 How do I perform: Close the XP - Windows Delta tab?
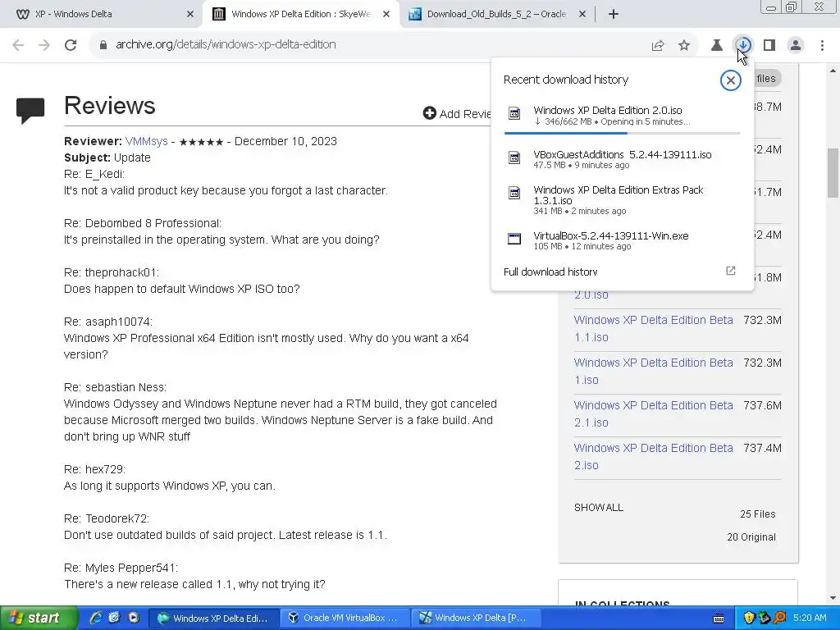coord(190,15)
